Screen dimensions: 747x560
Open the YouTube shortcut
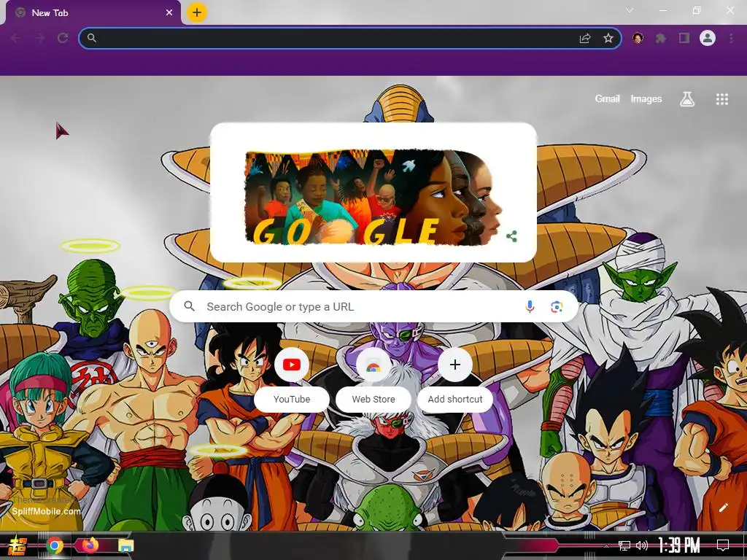(x=292, y=379)
